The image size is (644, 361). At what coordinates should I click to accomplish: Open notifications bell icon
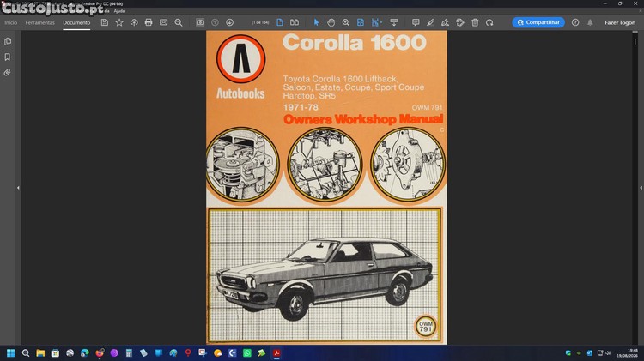590,22
